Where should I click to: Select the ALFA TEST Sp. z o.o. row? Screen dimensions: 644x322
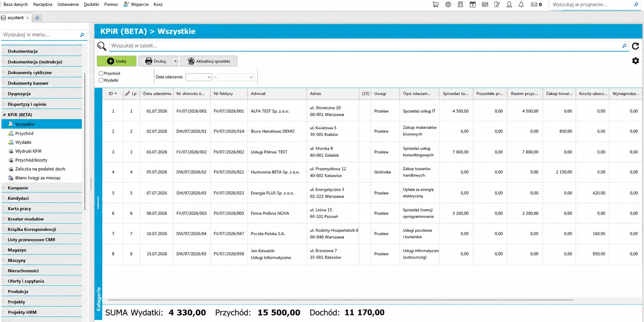[372, 111]
